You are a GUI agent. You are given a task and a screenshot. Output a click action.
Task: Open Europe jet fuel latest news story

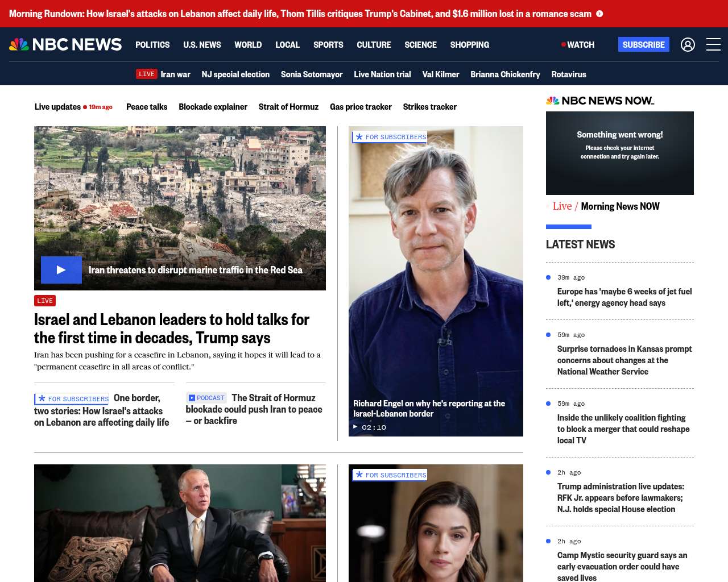[x=624, y=297]
